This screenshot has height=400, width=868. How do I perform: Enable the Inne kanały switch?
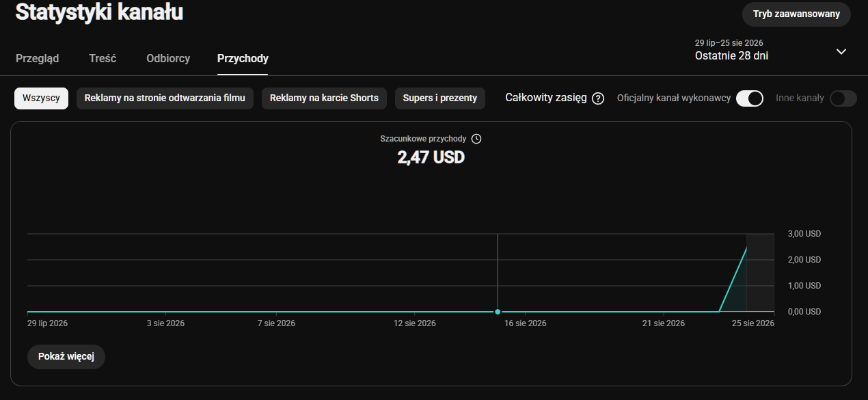(x=843, y=98)
